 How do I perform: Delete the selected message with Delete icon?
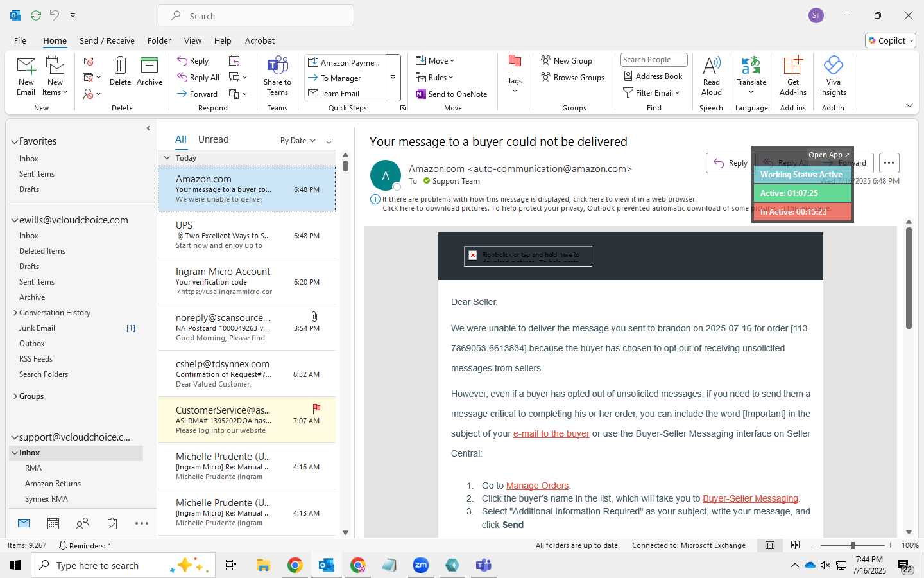tap(120, 71)
